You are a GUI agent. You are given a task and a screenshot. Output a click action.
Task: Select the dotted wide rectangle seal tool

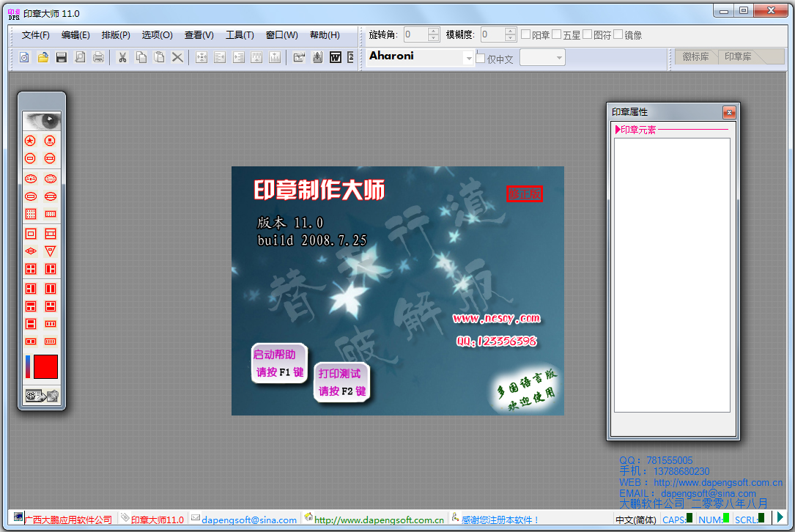tap(51, 214)
